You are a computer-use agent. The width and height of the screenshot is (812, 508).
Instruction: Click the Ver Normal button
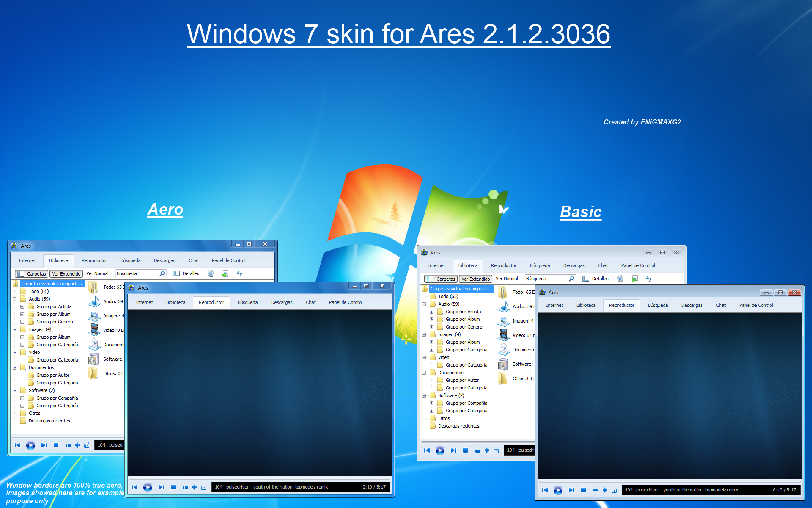tap(97, 273)
